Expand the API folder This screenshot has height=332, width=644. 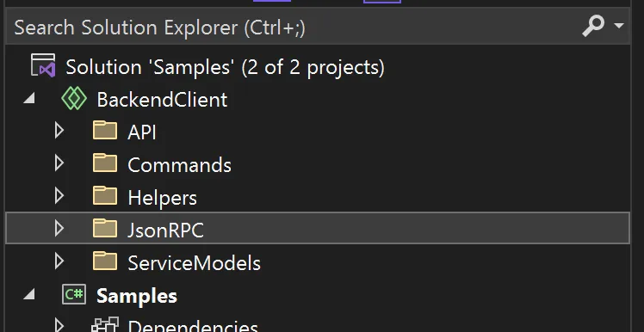[x=59, y=131]
